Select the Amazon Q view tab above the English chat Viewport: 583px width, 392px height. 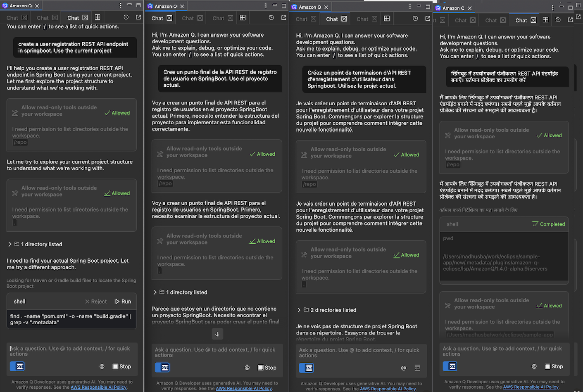point(21,6)
